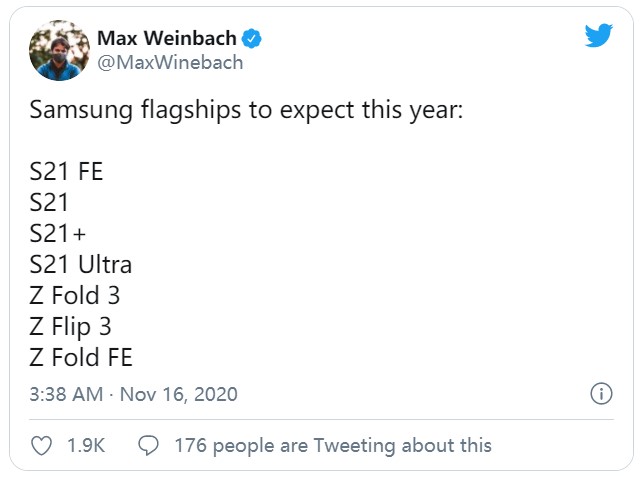Click the reply speech bubble icon
The width and height of the screenshot is (641, 485).
148,445
